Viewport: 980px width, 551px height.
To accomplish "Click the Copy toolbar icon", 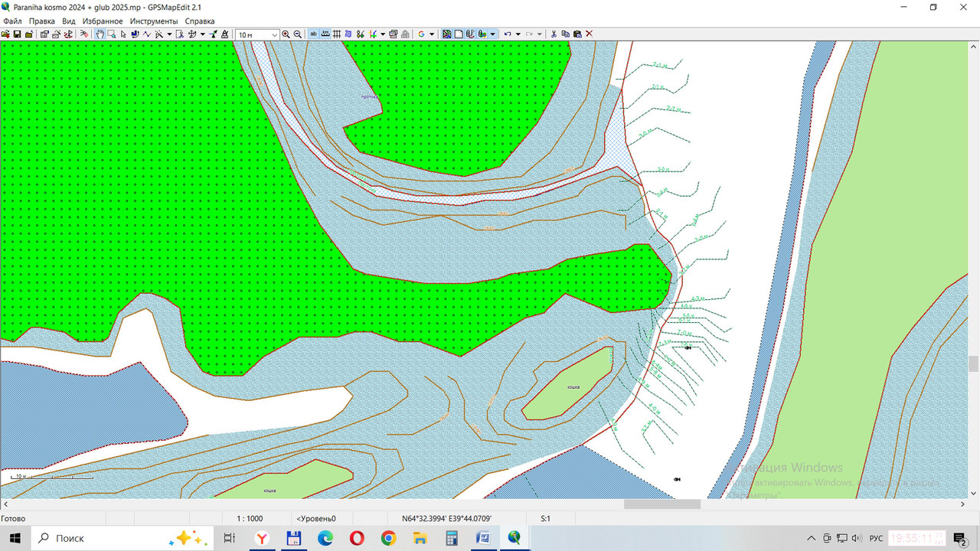I will pyautogui.click(x=565, y=34).
